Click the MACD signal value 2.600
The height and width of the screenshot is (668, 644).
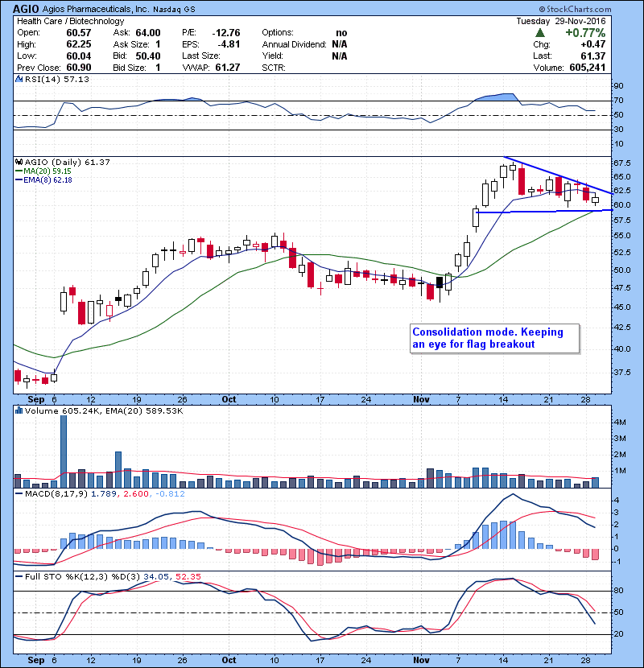[x=136, y=494]
